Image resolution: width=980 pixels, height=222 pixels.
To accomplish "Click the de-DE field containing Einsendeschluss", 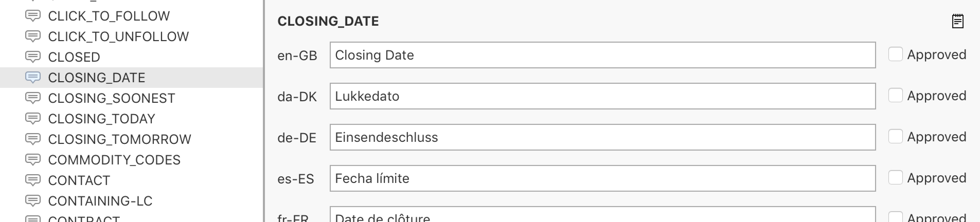I will (x=602, y=137).
